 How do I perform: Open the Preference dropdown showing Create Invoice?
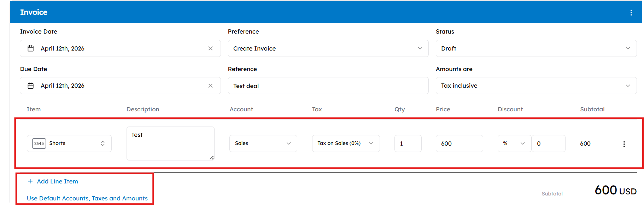click(x=328, y=48)
